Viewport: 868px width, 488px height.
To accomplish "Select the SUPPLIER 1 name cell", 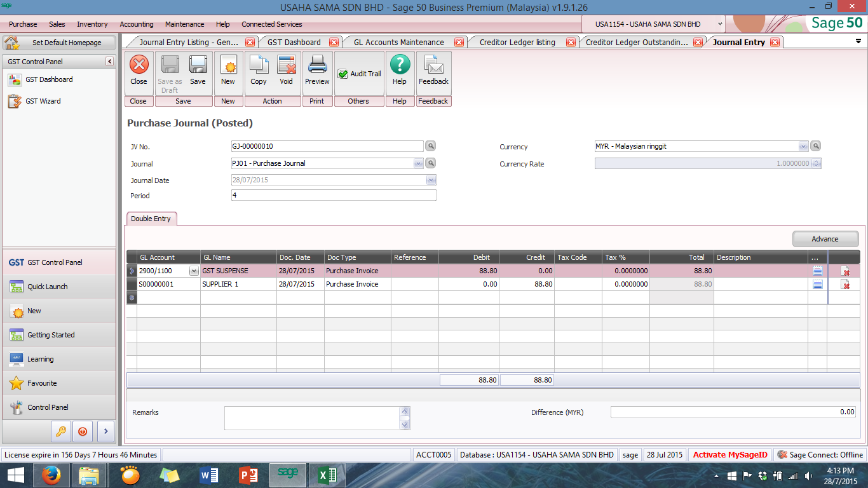I will pos(238,285).
